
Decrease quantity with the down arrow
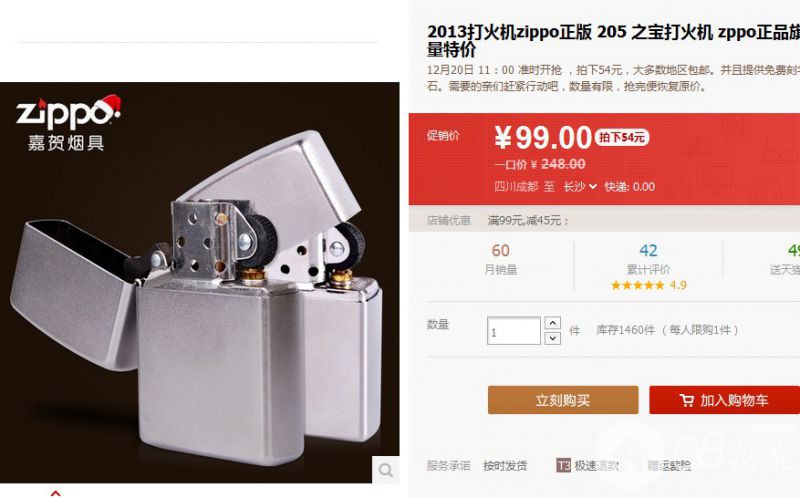[x=553, y=338]
